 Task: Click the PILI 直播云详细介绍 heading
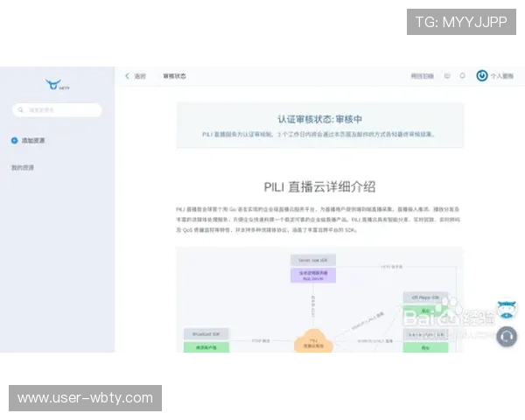point(319,187)
